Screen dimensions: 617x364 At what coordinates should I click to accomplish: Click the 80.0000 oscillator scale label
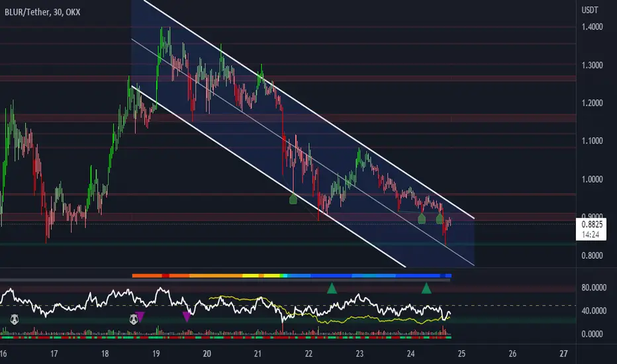(594, 288)
